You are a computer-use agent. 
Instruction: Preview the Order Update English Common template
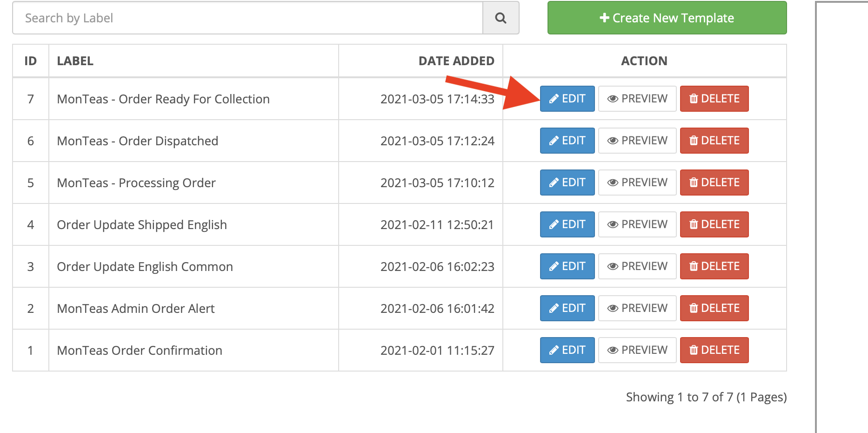pyautogui.click(x=637, y=266)
